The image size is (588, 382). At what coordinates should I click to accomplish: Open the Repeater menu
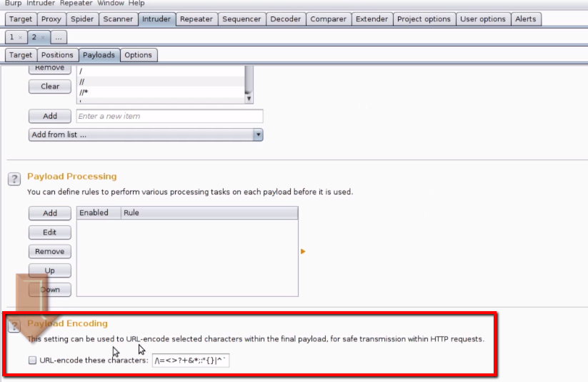coord(76,3)
